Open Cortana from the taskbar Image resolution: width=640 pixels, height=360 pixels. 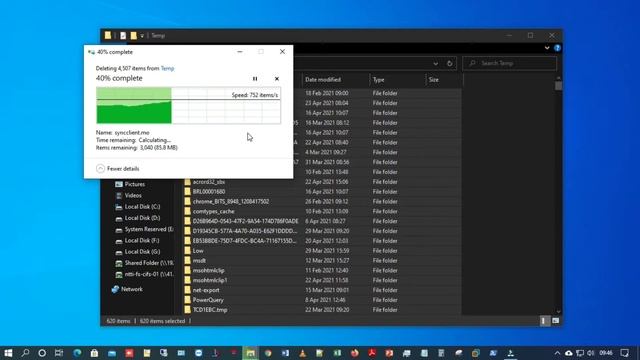(x=42, y=353)
